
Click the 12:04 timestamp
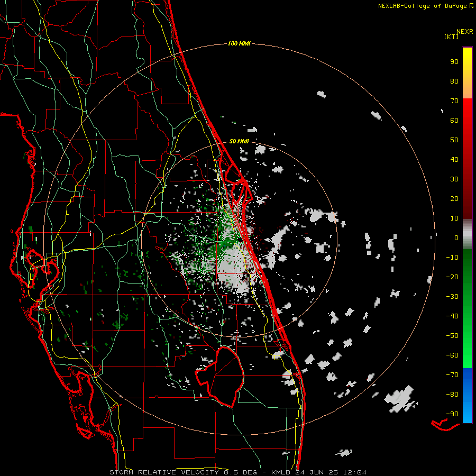[355, 472]
